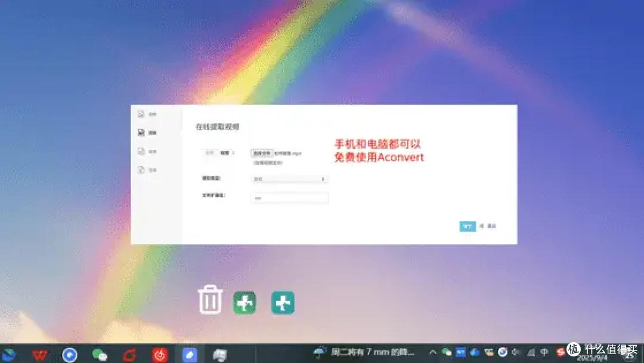This screenshot has height=363, width=644.
Task: Click the blue submit button in dialog
Action: (x=467, y=226)
